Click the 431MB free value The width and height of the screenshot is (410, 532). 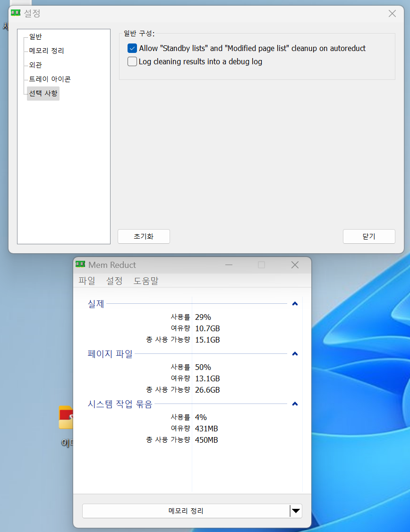pyautogui.click(x=206, y=429)
